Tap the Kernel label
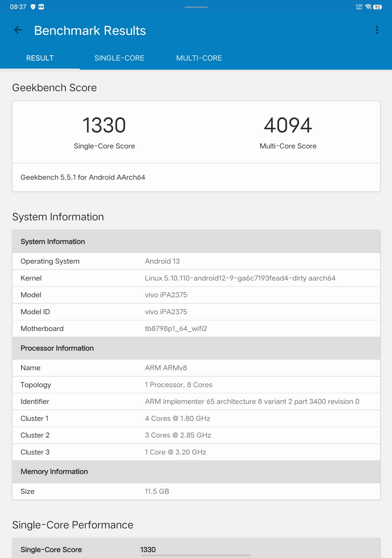Viewport: 392px width, 558px height. (31, 278)
